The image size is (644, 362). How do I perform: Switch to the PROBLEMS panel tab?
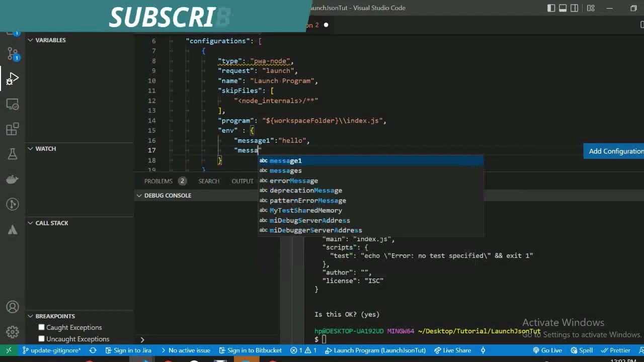(x=158, y=181)
